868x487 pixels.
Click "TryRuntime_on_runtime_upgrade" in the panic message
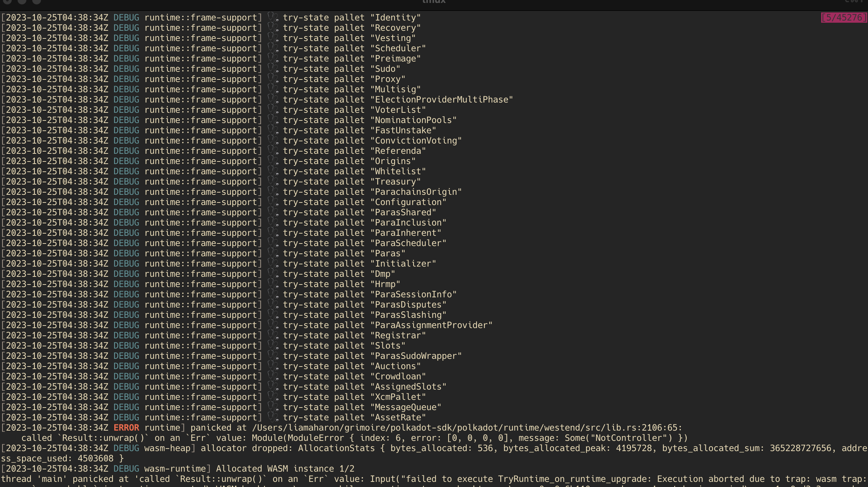pyautogui.click(x=572, y=479)
